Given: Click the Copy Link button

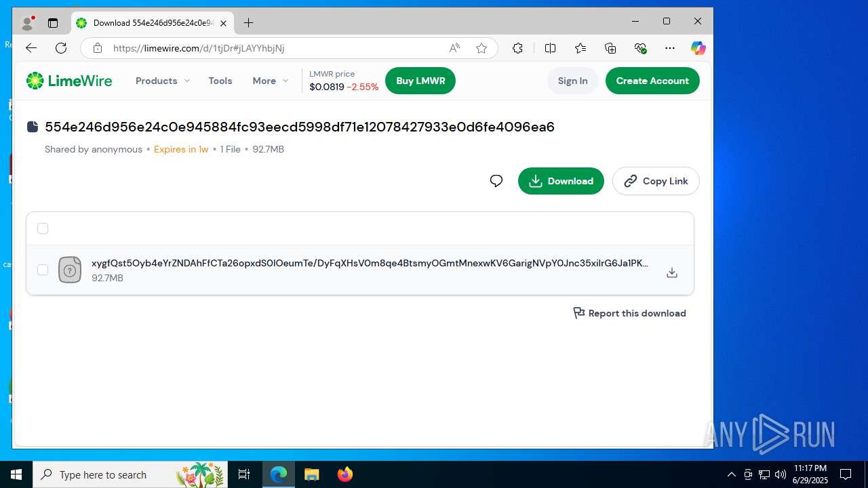Looking at the screenshot, I should (x=656, y=181).
